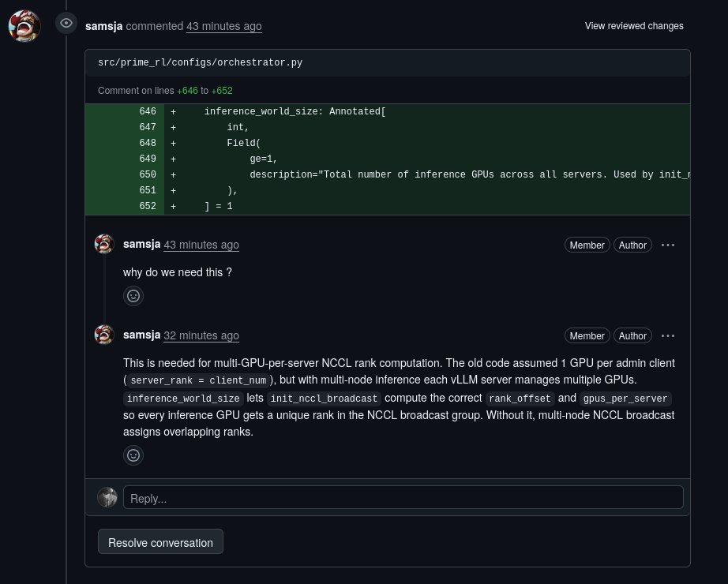Image resolution: width=728 pixels, height=584 pixels.
Task: Click line number 648 in the diff
Action: pyautogui.click(x=148, y=143)
